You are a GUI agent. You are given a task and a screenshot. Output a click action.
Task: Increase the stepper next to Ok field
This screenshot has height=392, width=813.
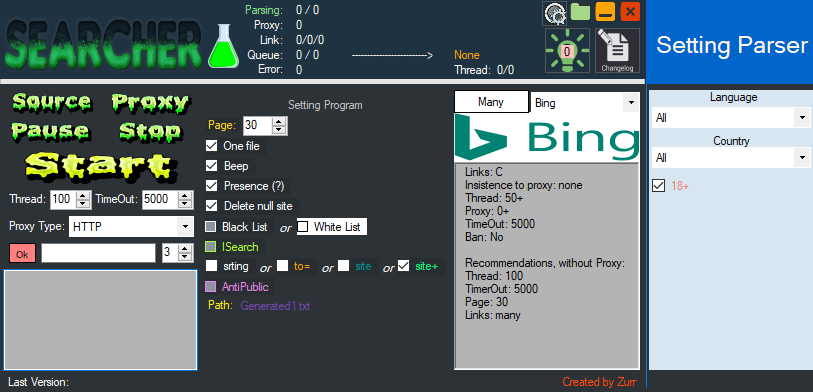[x=186, y=249]
